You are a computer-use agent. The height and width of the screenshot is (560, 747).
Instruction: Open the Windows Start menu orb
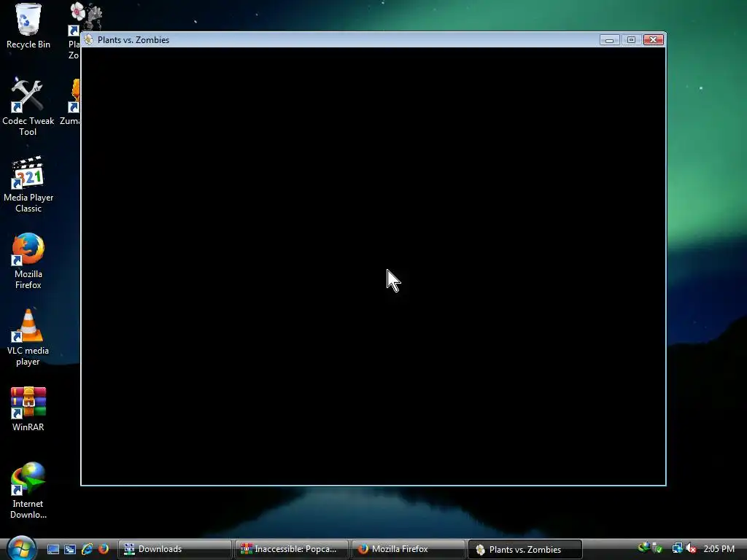[21, 548]
